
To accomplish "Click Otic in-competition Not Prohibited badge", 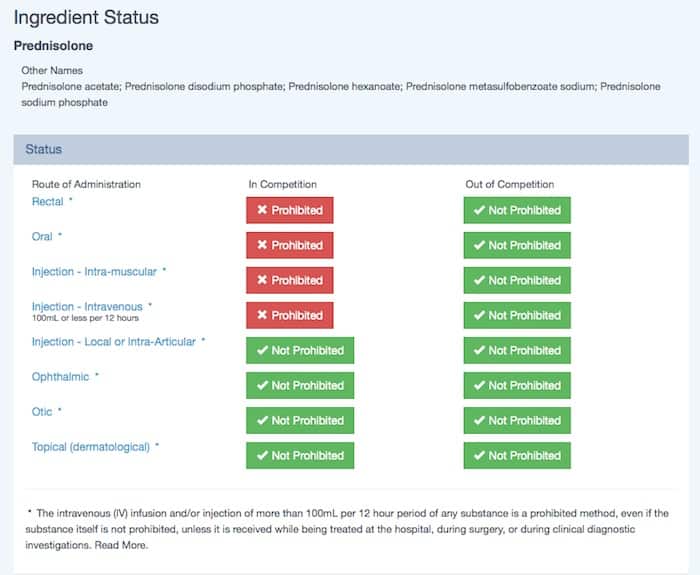I will click(x=300, y=420).
